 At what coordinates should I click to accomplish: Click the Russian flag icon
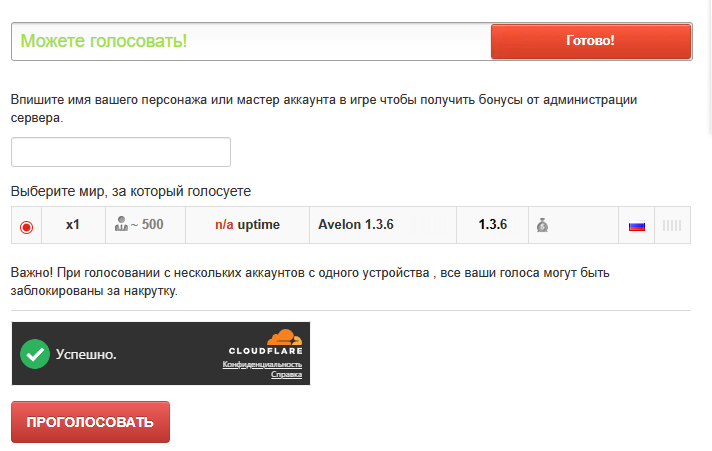[637, 226]
